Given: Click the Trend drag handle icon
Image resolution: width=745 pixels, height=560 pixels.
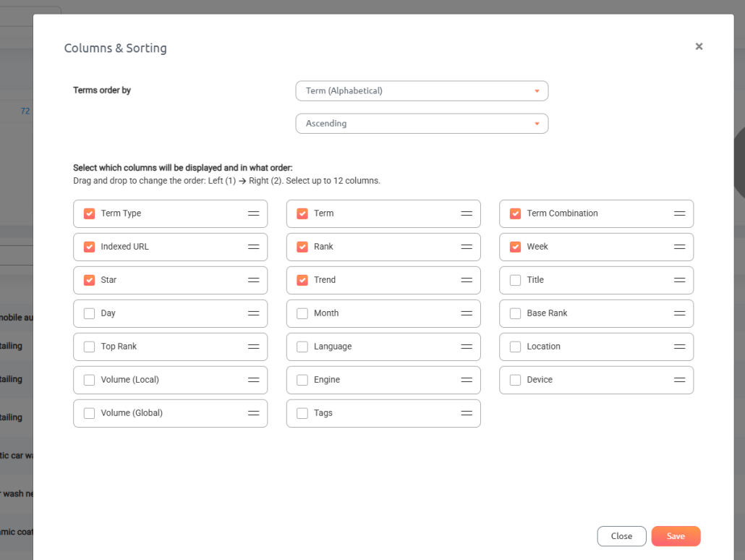Looking at the screenshot, I should (x=467, y=280).
